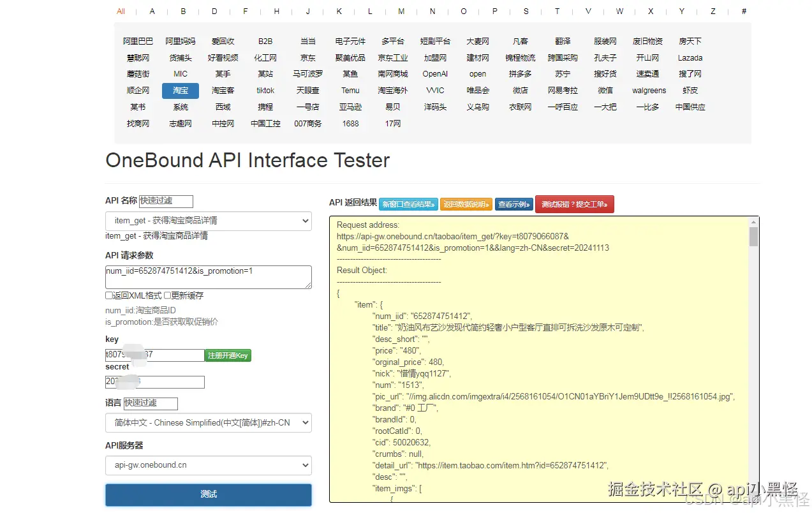Go to the 1688 platform link
Viewport: 812px width, 513px height.
tap(350, 124)
